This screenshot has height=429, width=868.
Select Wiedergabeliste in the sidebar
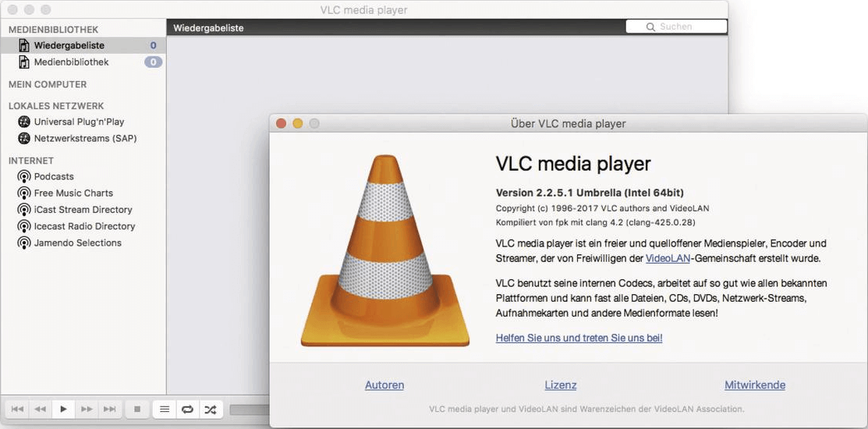[x=83, y=45]
